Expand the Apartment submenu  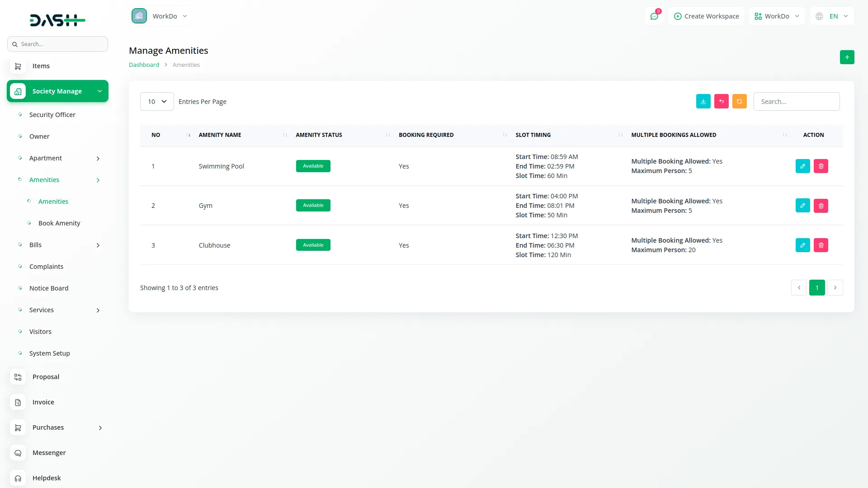[98, 158]
